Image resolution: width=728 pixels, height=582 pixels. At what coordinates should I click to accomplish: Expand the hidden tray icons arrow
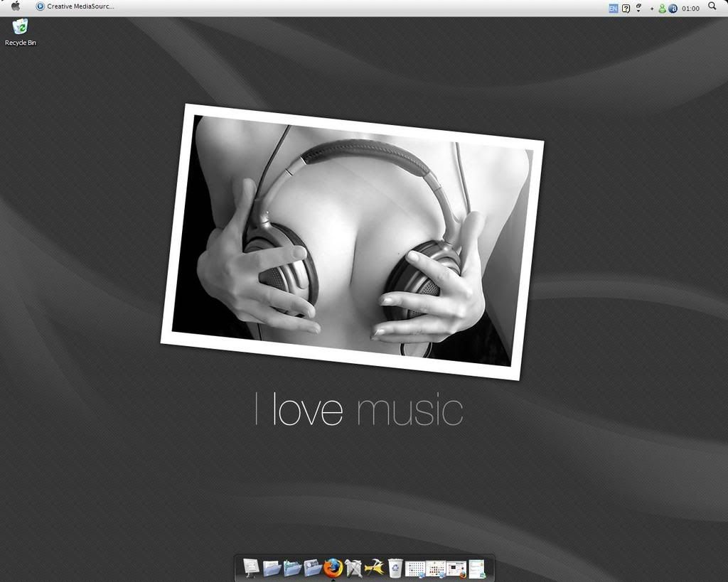click(652, 9)
